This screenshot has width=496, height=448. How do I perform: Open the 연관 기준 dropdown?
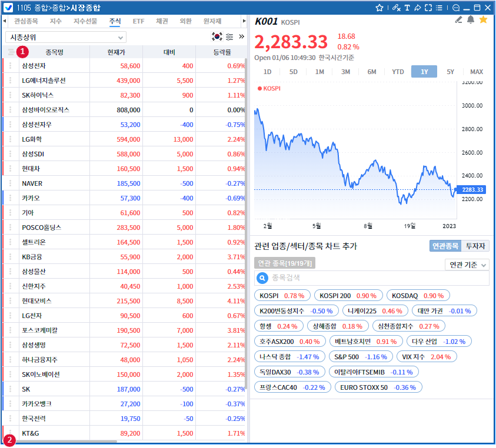tap(467, 265)
